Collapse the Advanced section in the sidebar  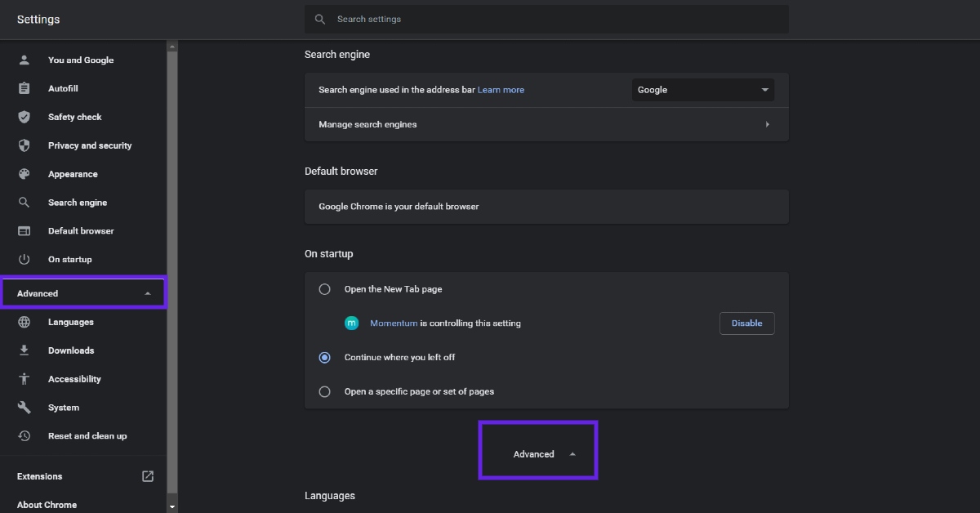pos(82,292)
